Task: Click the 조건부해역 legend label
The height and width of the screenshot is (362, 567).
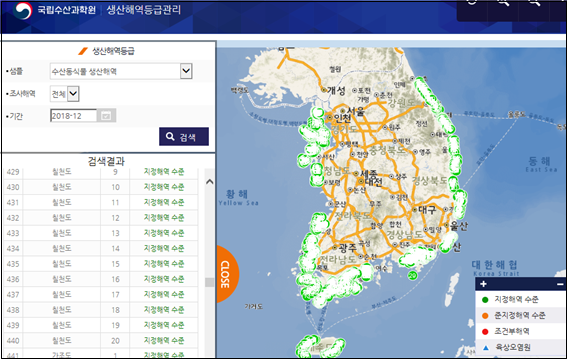Action: [512, 332]
